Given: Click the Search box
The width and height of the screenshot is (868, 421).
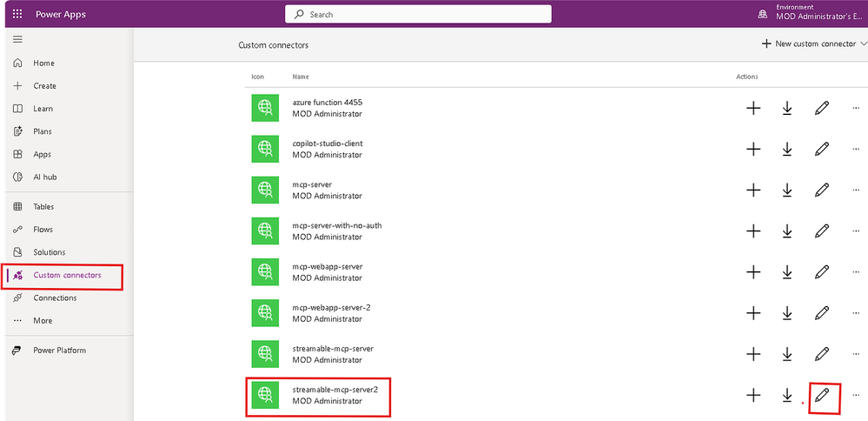Looking at the screenshot, I should tap(418, 15).
